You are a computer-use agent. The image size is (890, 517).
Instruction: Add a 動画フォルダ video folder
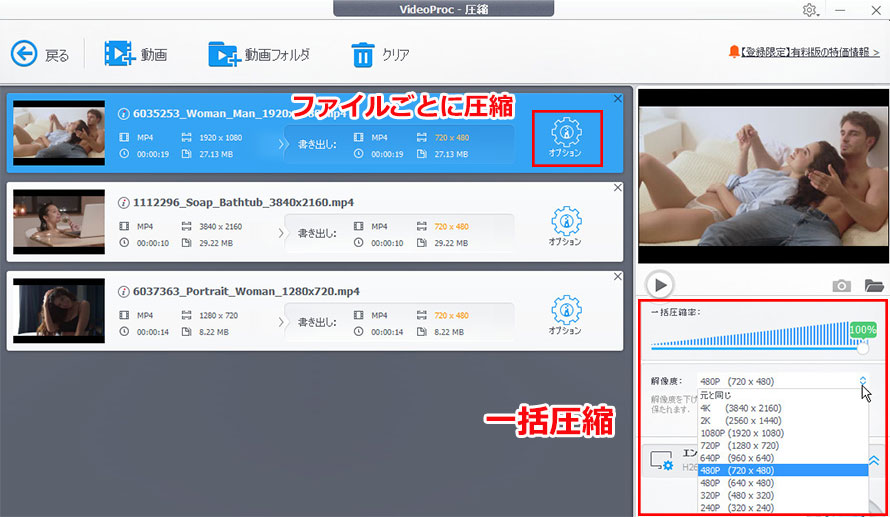click(x=225, y=54)
